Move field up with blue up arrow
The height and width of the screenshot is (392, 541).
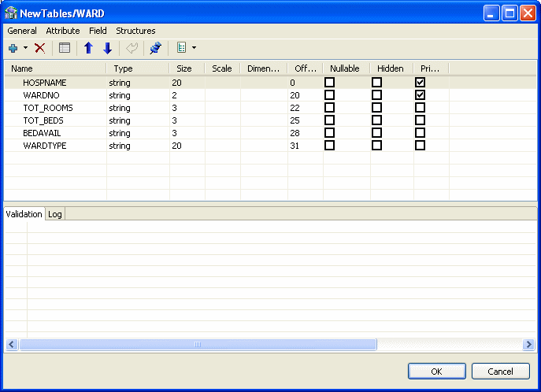point(89,48)
